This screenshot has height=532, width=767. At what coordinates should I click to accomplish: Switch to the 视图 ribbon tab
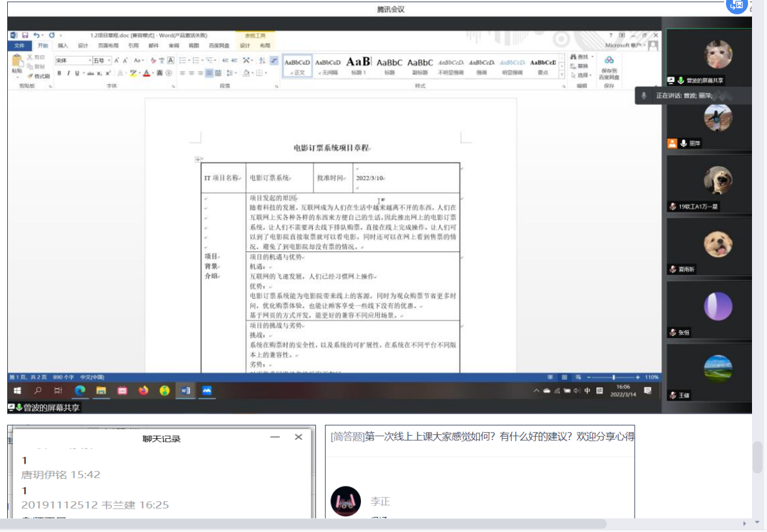[x=194, y=46]
